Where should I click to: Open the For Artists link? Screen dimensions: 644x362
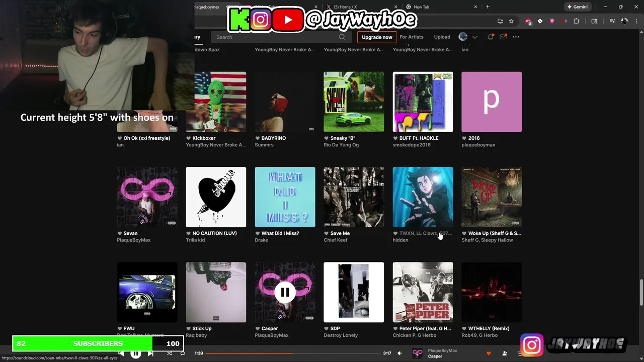pos(412,37)
